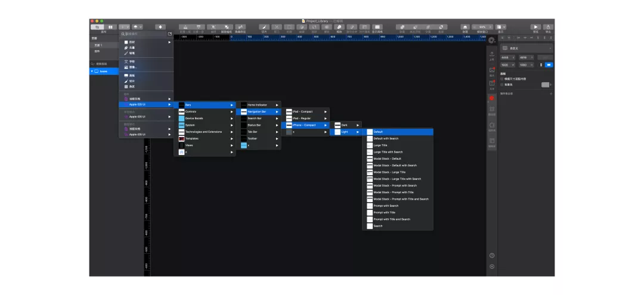Viewport: 644px width, 295px height.
Task: Choose the Dark submenu entry
Action: (345, 125)
